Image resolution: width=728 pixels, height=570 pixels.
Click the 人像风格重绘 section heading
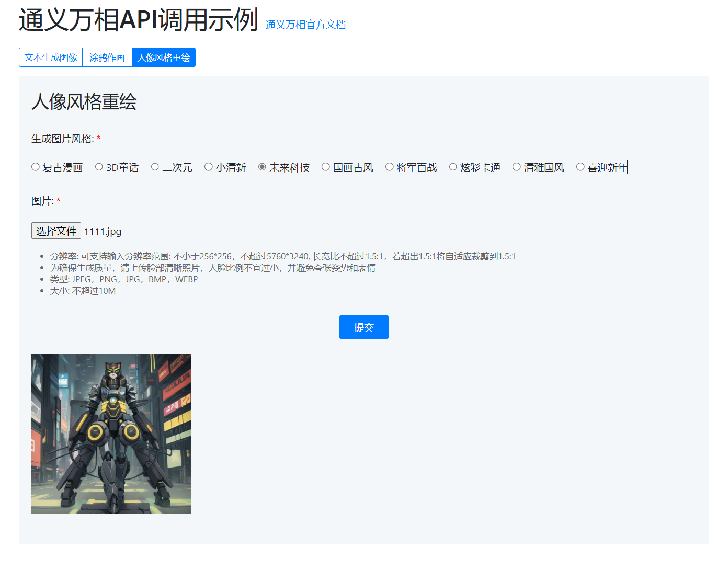tap(84, 101)
